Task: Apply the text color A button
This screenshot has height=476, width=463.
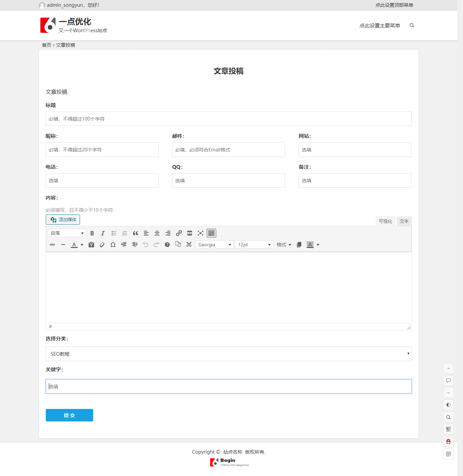Action: point(74,245)
